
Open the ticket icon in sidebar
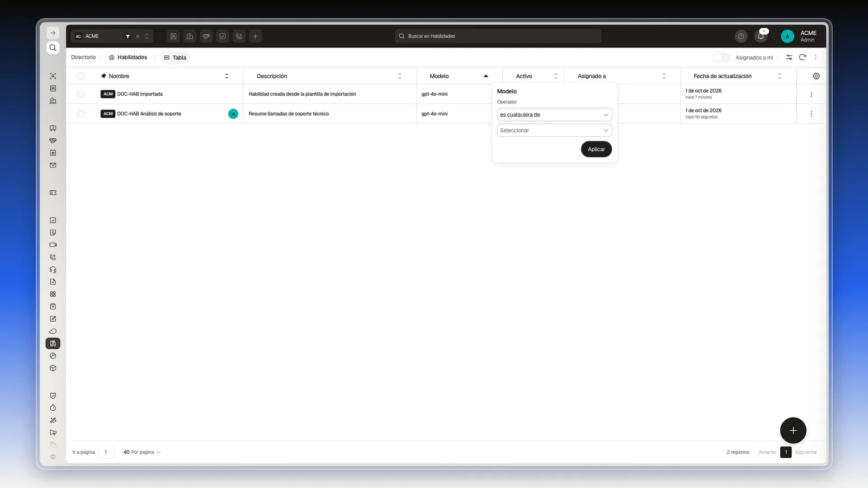(53, 193)
